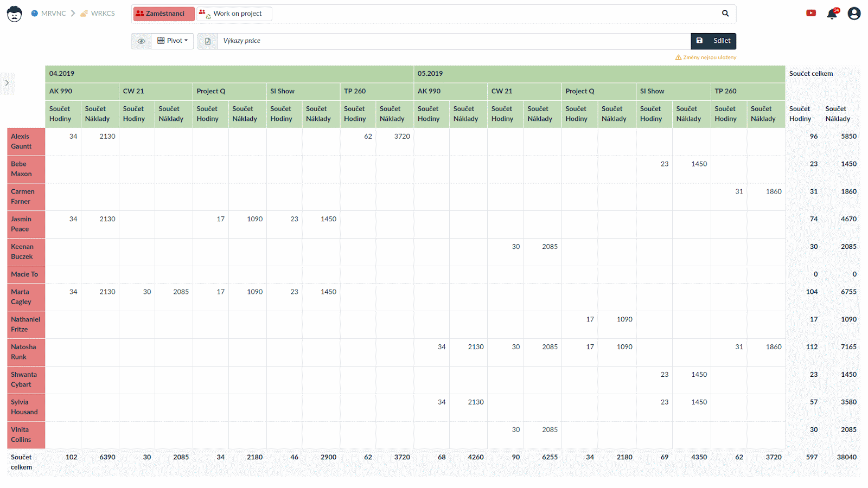Screen dimensions: 868x488
Task: Select the Macie To row header
Action: pos(26,275)
